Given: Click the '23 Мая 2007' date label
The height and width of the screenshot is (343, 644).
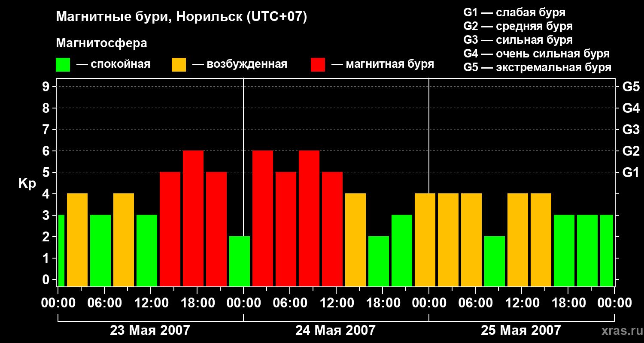Looking at the screenshot, I should (x=150, y=330).
